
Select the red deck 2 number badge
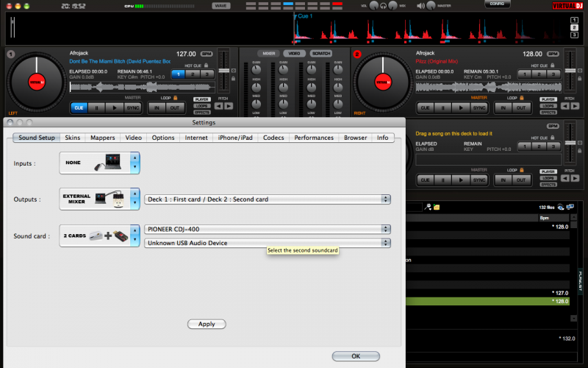click(357, 54)
